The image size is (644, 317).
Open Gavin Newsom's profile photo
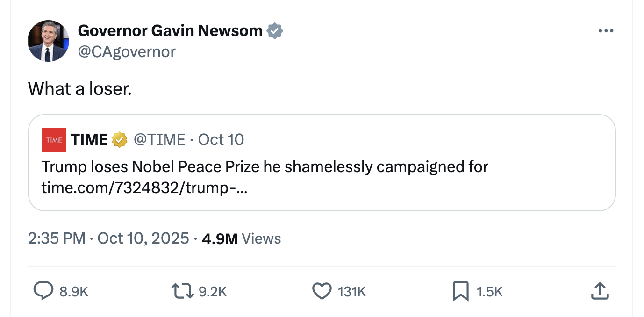49,41
